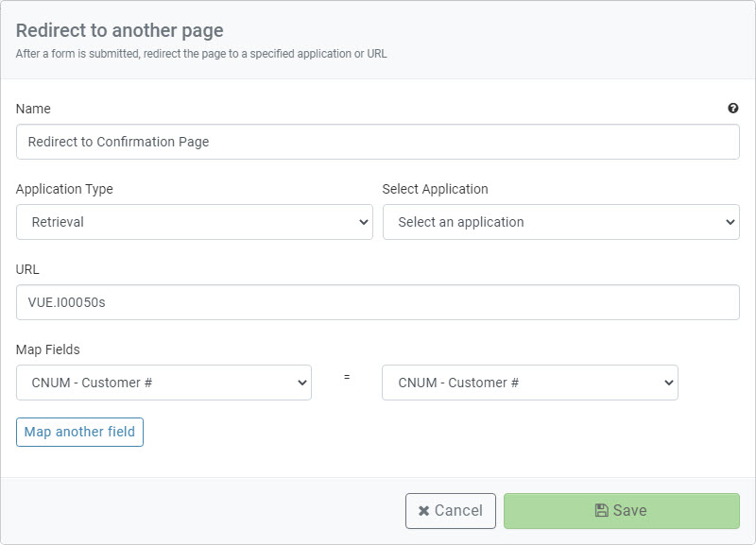Focus the Name field with 'Redirect to Confirmation Page'
756x545 pixels.
coord(377,142)
